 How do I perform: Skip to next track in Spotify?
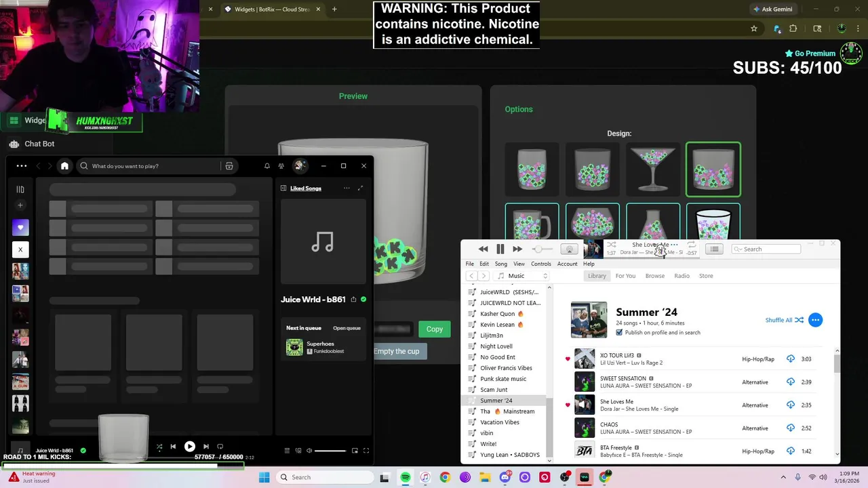pos(206,447)
